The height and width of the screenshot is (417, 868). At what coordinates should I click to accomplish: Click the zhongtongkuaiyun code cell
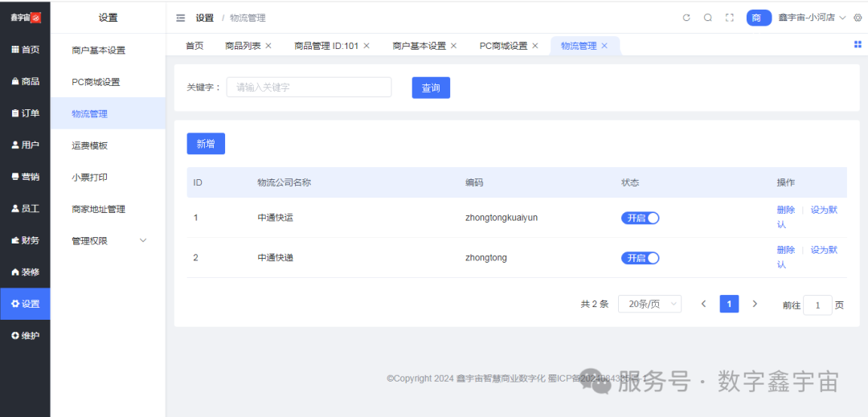click(x=502, y=218)
